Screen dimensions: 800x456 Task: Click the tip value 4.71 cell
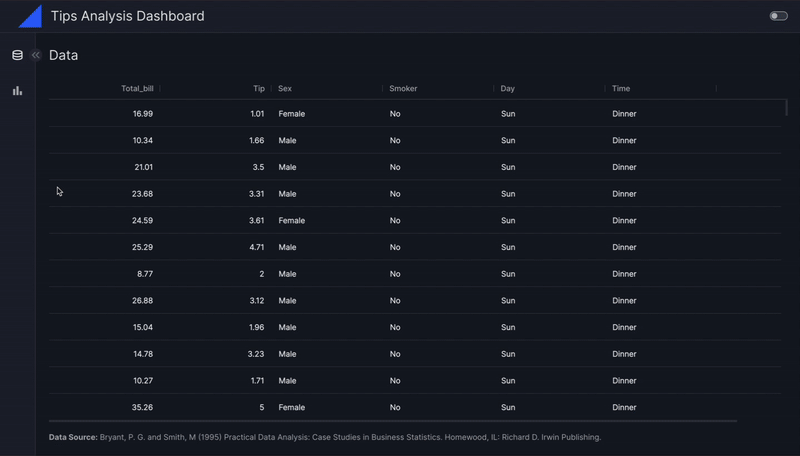click(x=257, y=247)
